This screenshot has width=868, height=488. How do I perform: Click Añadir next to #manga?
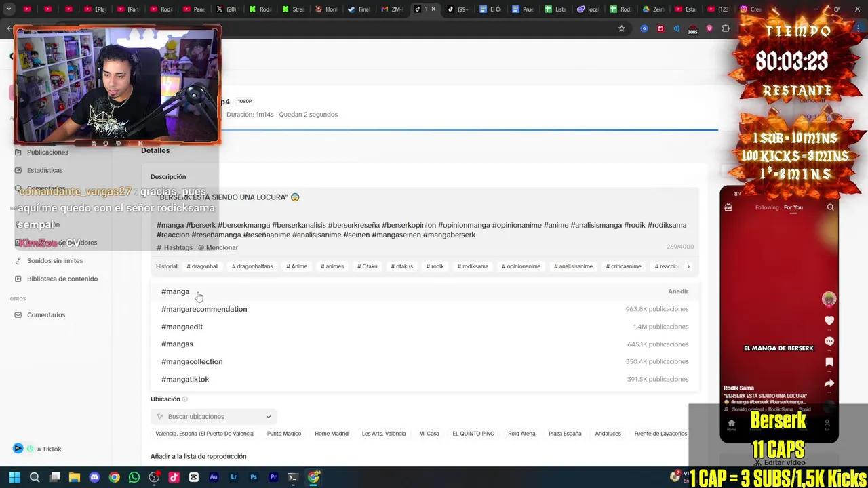[678, 291]
